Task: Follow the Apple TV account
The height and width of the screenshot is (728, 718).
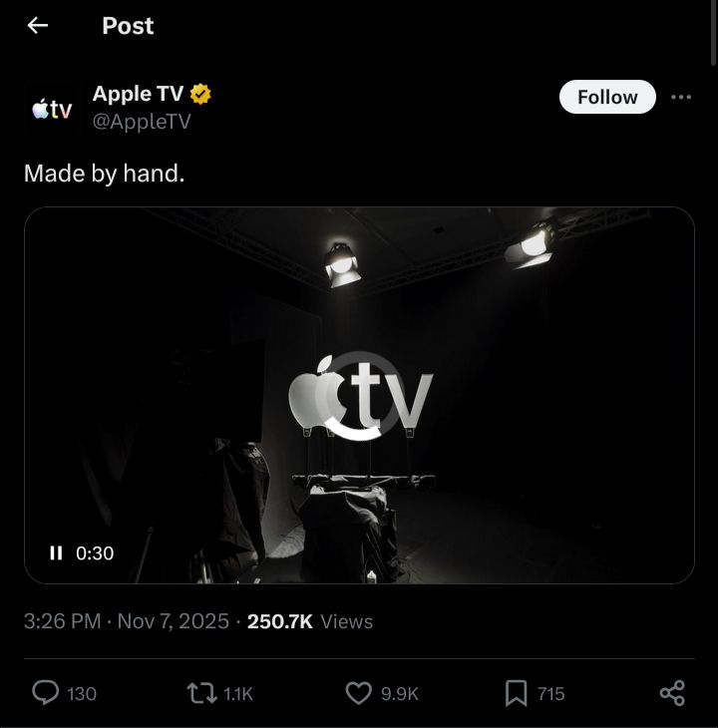Action: pos(607,97)
